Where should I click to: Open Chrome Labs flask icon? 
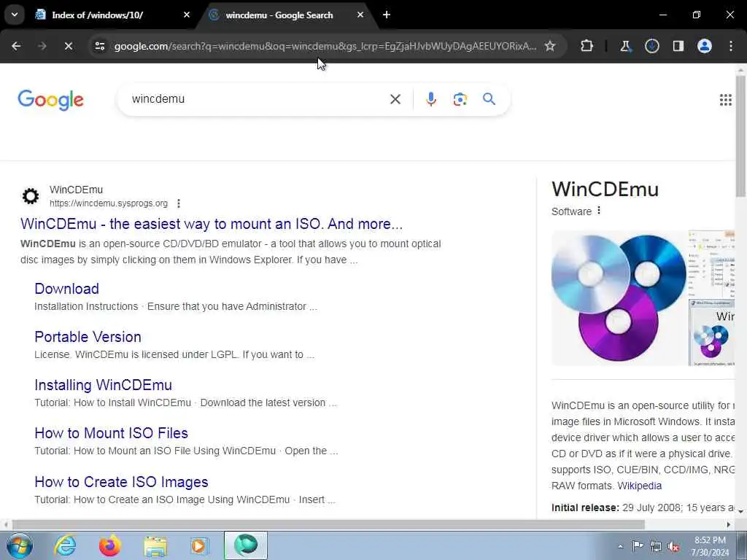[625, 46]
